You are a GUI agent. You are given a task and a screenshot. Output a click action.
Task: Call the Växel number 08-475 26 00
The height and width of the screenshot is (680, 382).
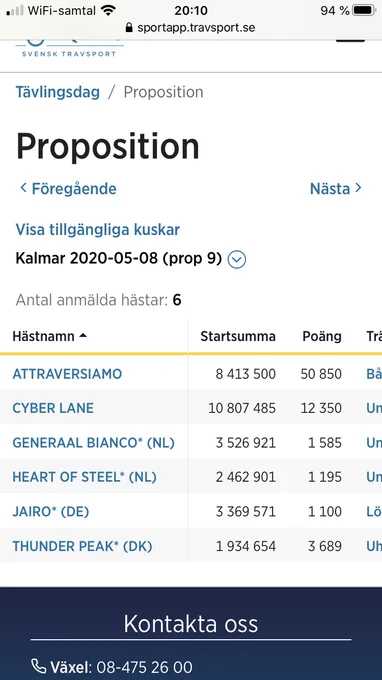click(144, 667)
